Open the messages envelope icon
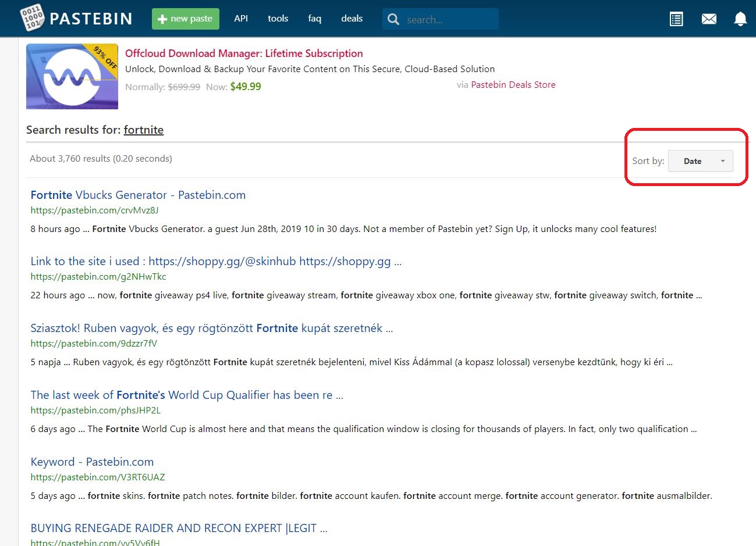This screenshot has width=756, height=546. coord(709,19)
